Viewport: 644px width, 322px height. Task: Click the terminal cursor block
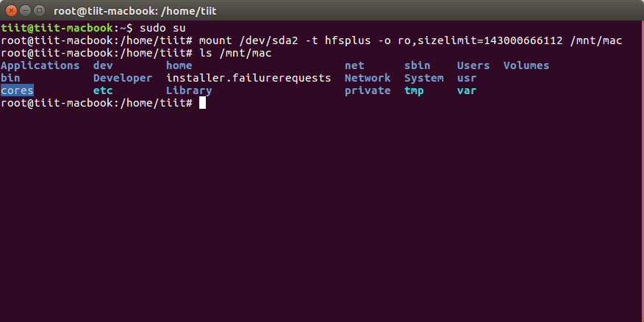(202, 104)
